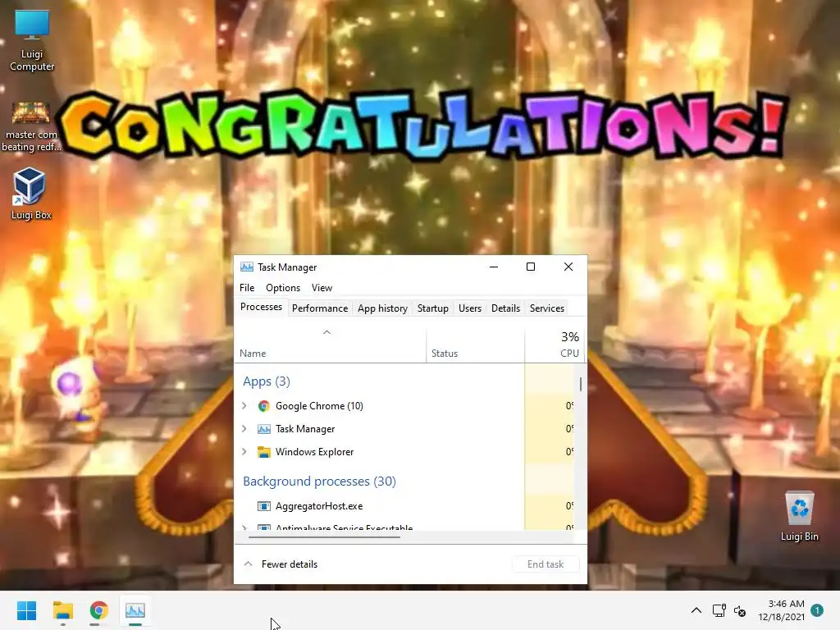840x630 pixels.
Task: Sort processes by Name column header
Action: tap(330, 346)
